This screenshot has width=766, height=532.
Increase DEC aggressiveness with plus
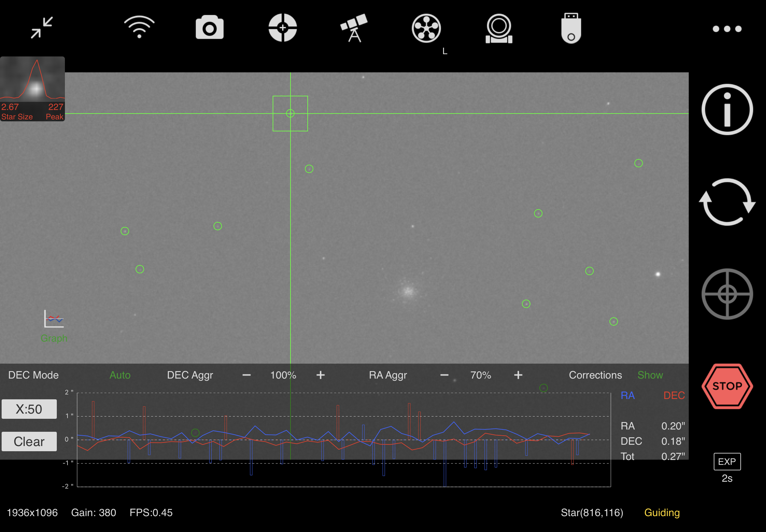tap(320, 375)
